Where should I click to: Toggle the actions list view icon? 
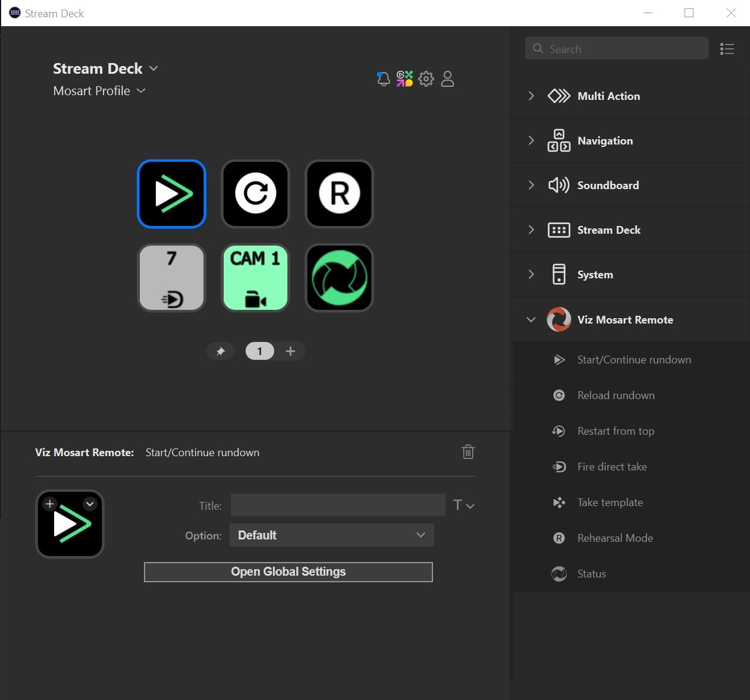point(727,49)
